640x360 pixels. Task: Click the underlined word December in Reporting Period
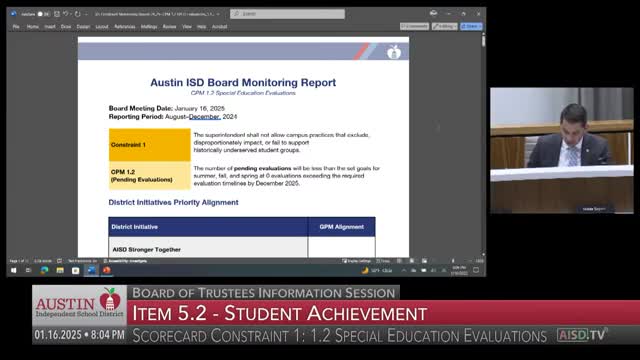(x=204, y=117)
